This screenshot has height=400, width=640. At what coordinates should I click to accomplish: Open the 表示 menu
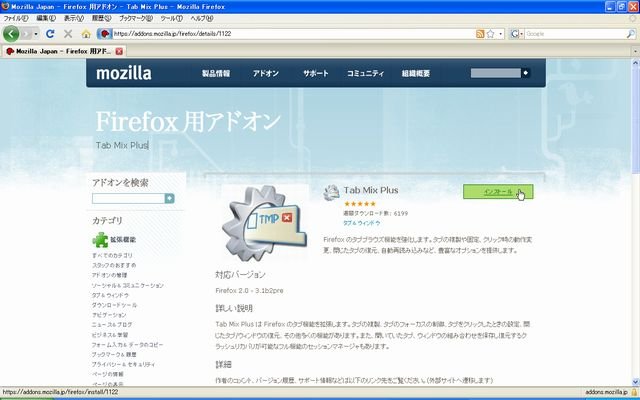coord(74,18)
